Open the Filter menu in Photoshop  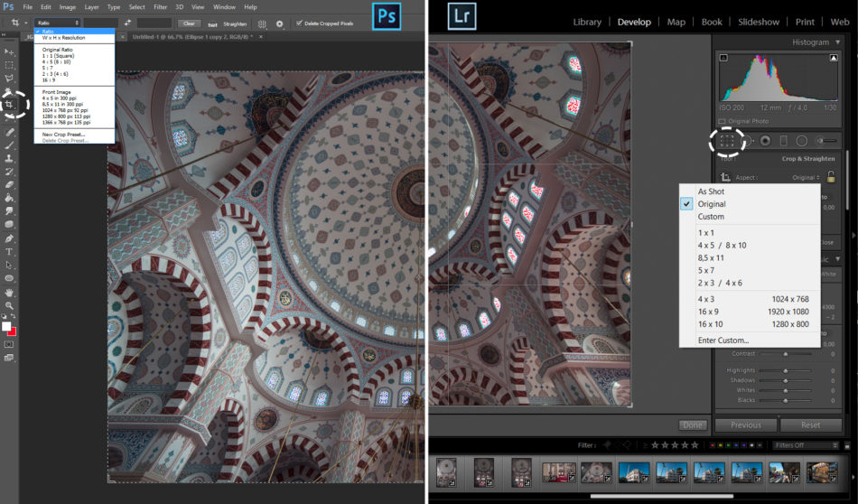click(160, 7)
